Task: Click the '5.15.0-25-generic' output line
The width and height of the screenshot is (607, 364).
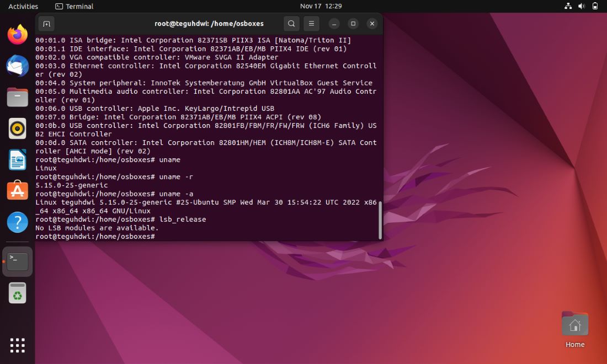Action: (72, 185)
